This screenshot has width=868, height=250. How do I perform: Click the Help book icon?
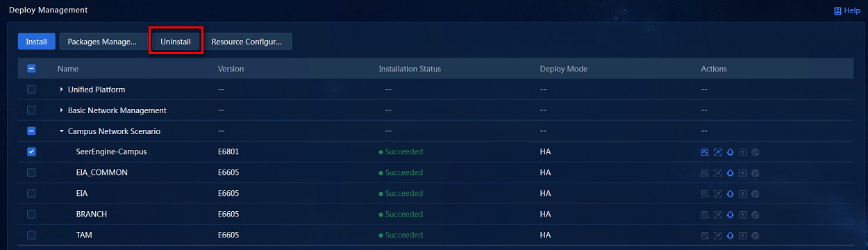(837, 10)
